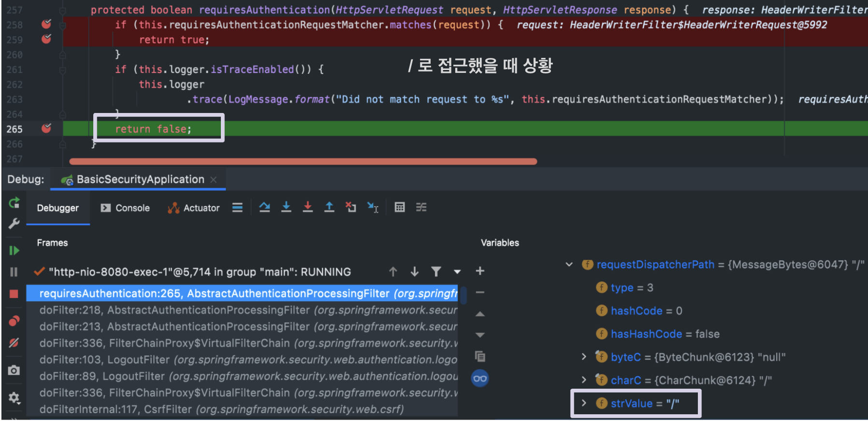Viewport: 868px width, 422px height.
Task: Select previous frame up arrow
Action: [393, 272]
